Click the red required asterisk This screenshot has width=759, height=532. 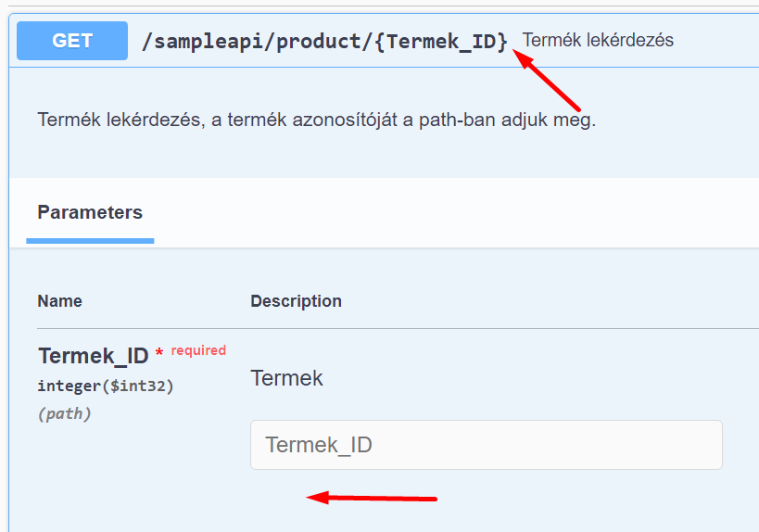coord(159,353)
